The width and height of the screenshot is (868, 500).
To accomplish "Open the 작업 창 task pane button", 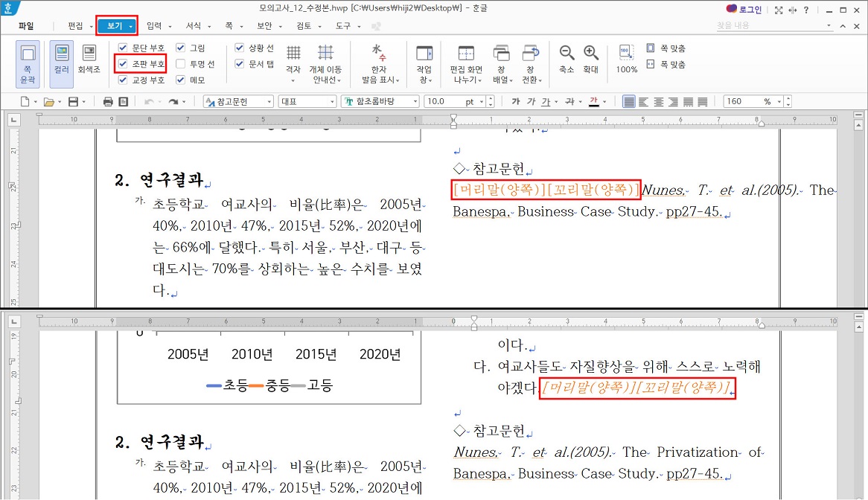I will tap(424, 63).
